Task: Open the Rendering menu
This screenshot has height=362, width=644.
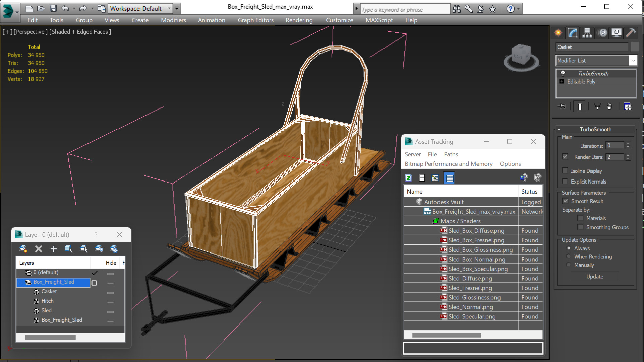Action: 299,20
